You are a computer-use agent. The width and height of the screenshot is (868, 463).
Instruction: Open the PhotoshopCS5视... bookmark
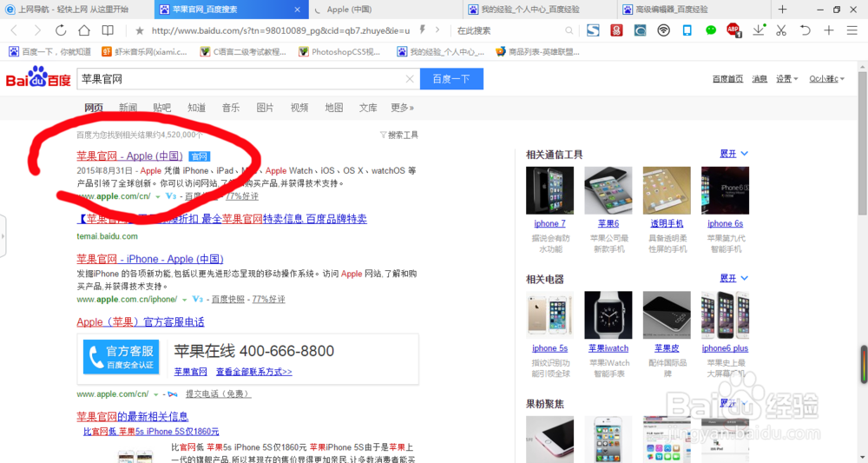coord(340,51)
